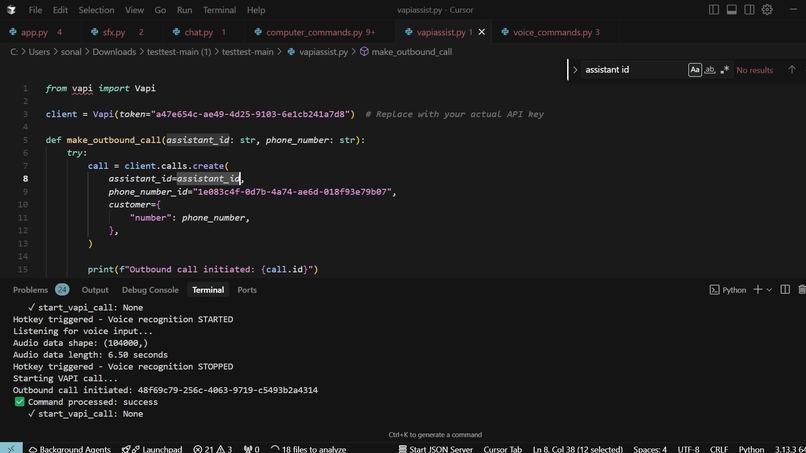806x453 pixels.
Task: Click the ports forwarded '0' status item
Action: (x=251, y=449)
